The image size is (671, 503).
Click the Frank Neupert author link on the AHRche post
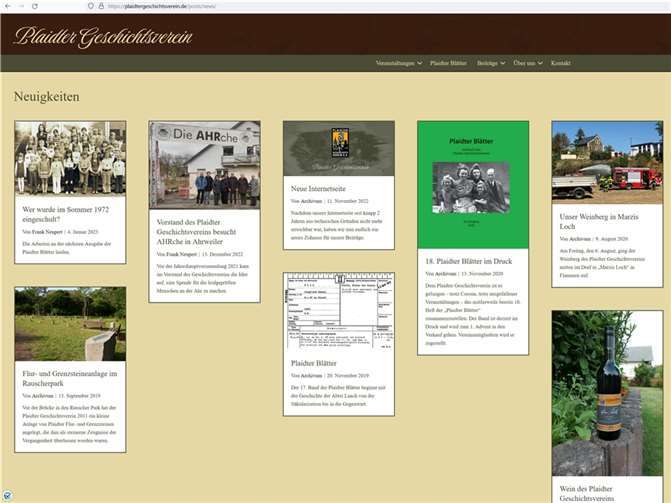pyautogui.click(x=182, y=254)
